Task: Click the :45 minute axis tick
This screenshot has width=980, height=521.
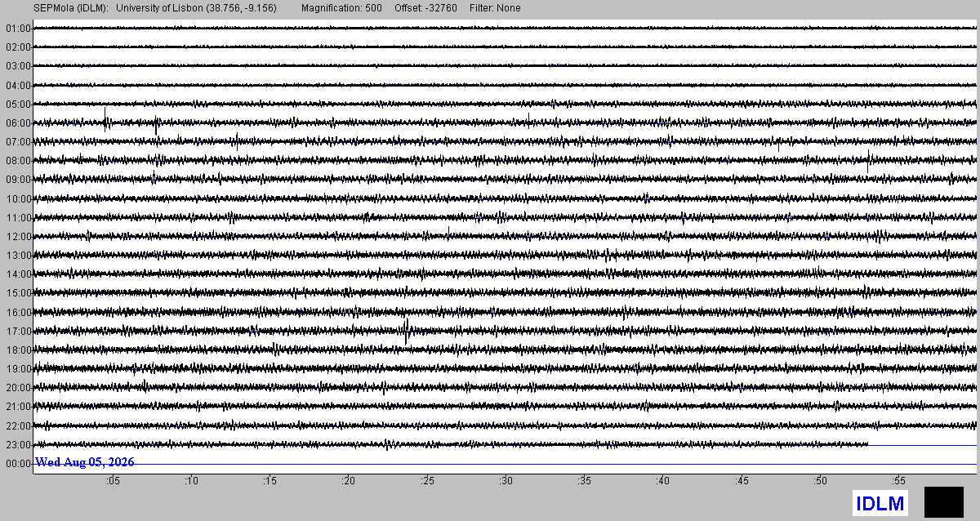Action: [742, 481]
